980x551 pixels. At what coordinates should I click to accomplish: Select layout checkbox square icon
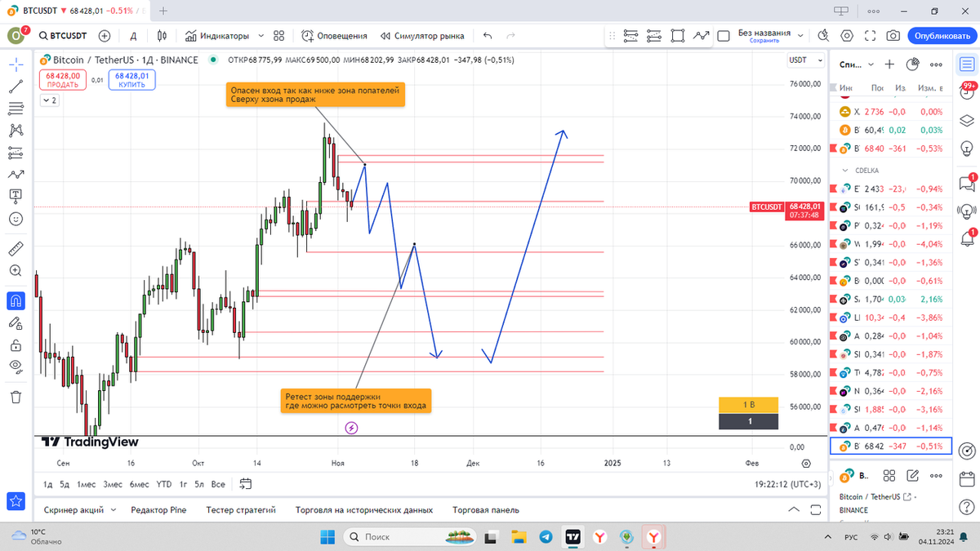[x=724, y=36]
